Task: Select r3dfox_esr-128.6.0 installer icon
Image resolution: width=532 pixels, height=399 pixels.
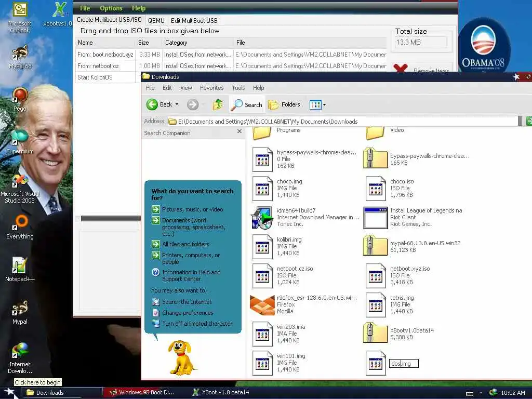Action: pyautogui.click(x=262, y=304)
